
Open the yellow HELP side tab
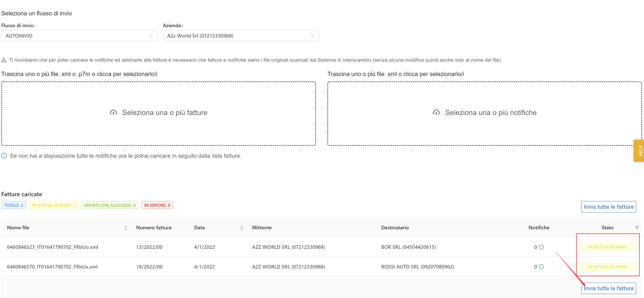coord(640,151)
